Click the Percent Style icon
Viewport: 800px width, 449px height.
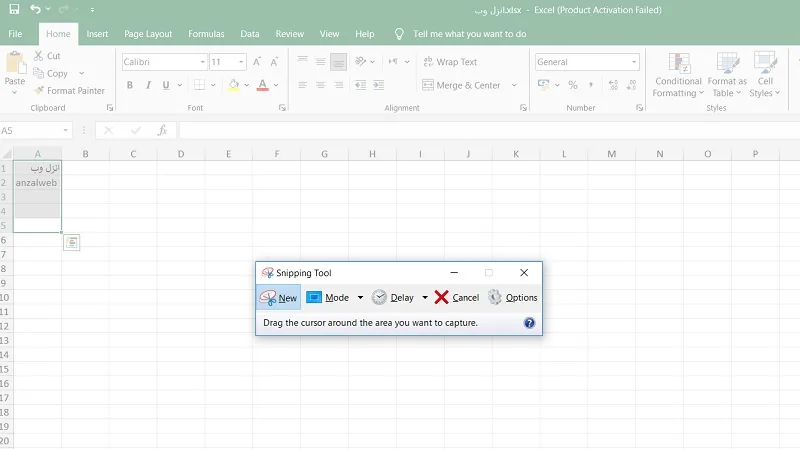click(x=573, y=85)
